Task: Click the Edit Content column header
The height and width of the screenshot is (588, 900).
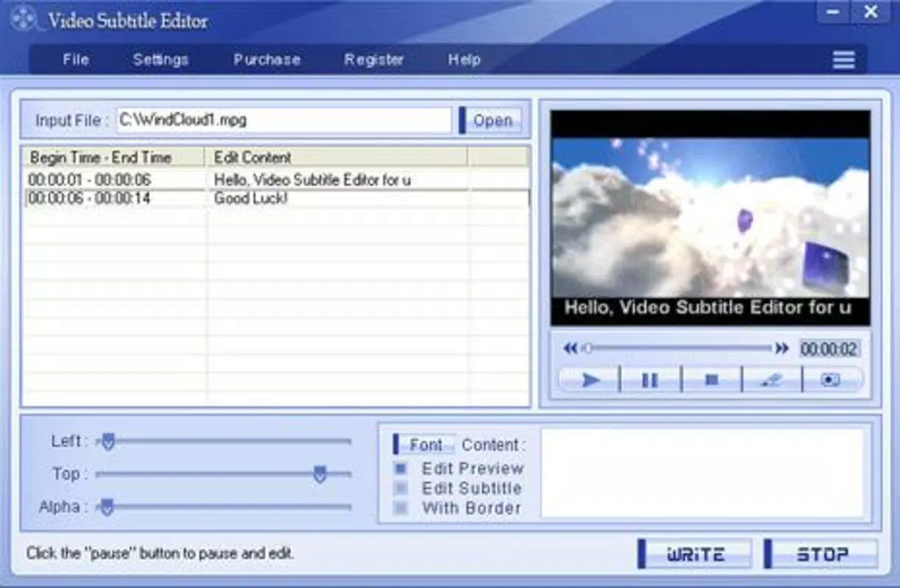Action: (x=337, y=157)
